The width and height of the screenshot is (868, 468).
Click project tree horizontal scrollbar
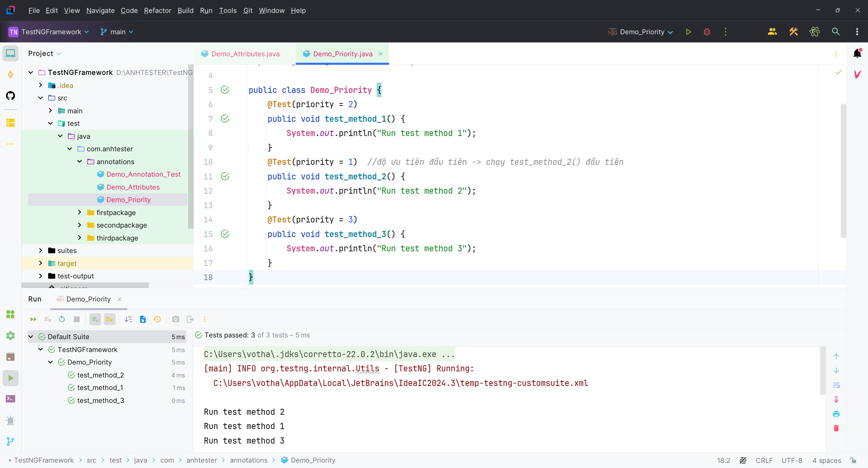click(85, 285)
